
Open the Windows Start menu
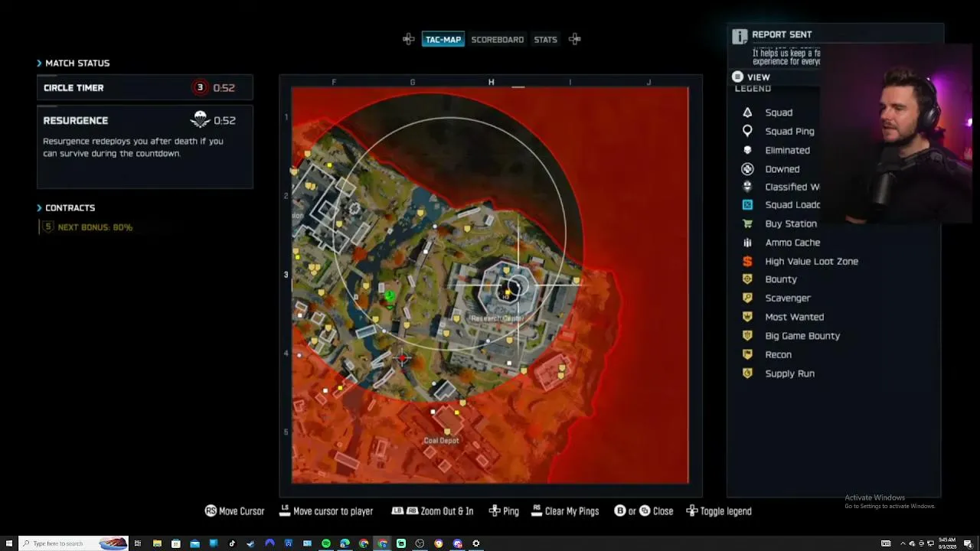[x=9, y=543]
